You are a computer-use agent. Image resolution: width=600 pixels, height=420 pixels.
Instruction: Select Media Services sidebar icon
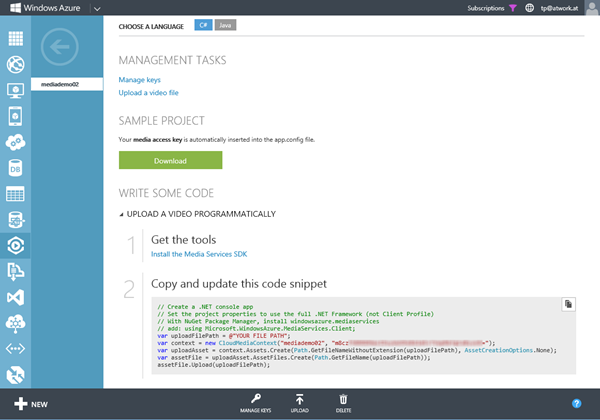tap(15, 244)
